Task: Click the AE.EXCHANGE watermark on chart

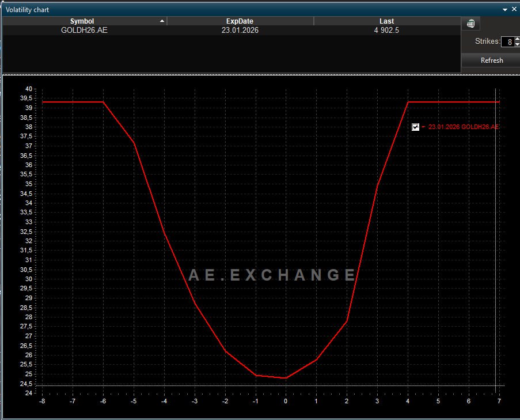Action: (272, 275)
